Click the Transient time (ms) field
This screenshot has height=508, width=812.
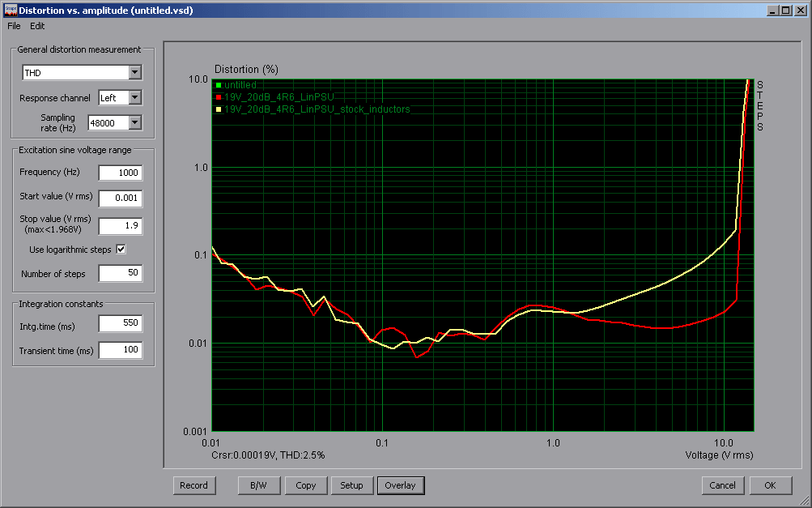[120, 350]
